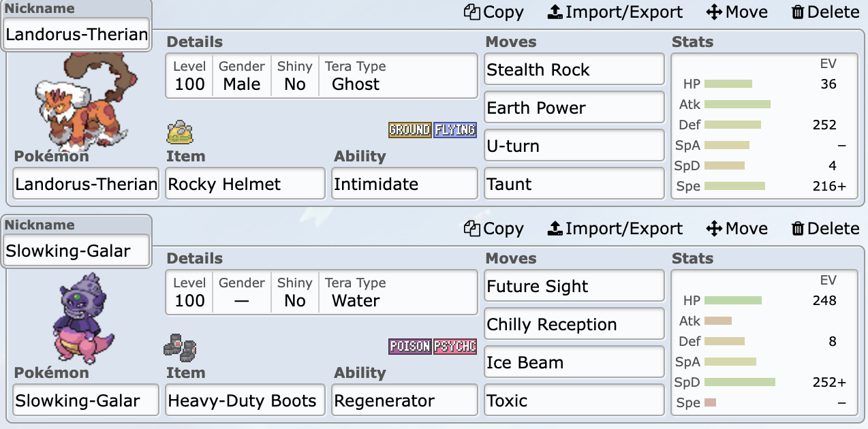The height and width of the screenshot is (429, 868).
Task: Click Slowking-Galar SpD EV value 252+
Action: click(829, 382)
